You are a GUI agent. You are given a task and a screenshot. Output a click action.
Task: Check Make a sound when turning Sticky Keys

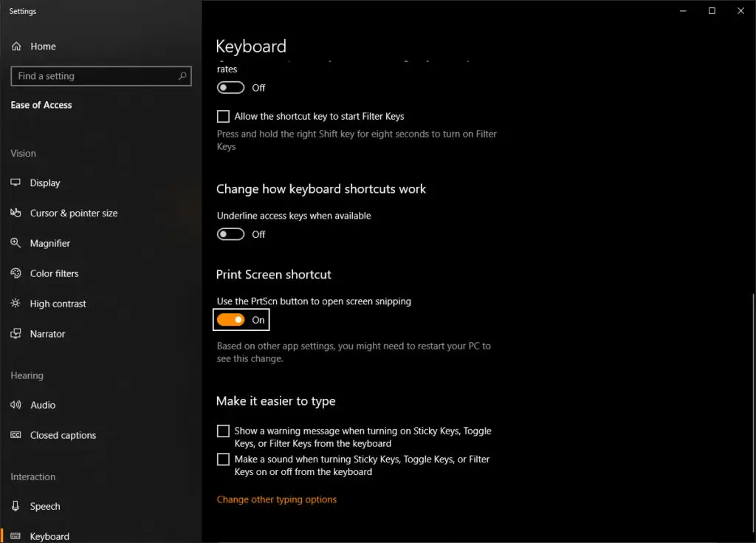tap(223, 460)
